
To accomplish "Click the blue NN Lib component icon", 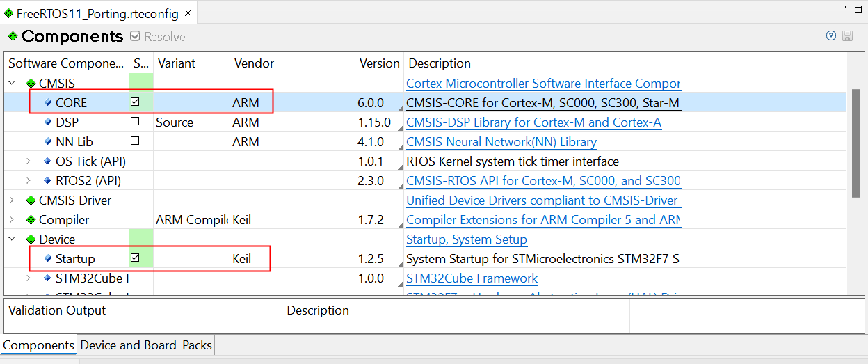I will point(48,142).
